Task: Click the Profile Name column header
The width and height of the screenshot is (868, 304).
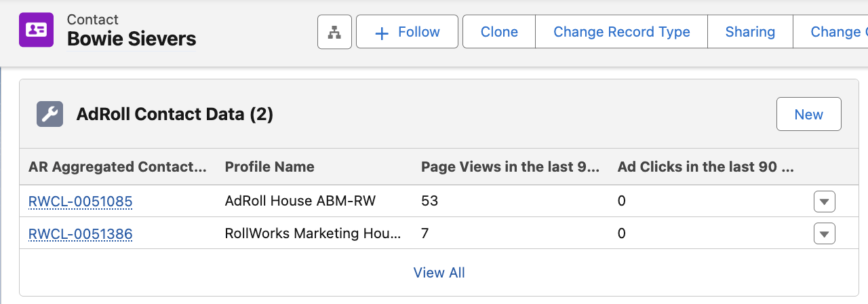Action: point(269,167)
